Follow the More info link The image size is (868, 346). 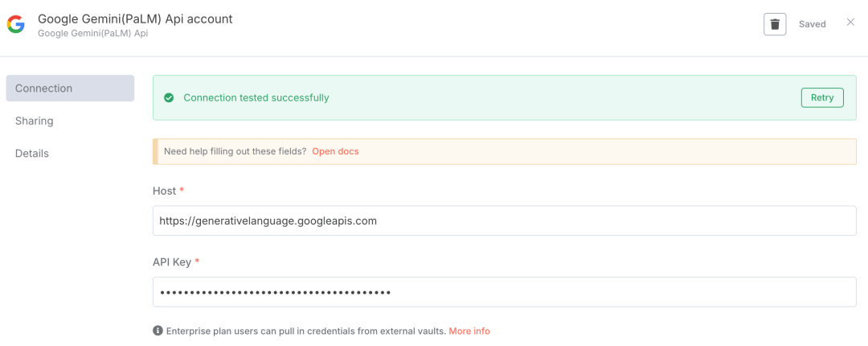(x=469, y=331)
